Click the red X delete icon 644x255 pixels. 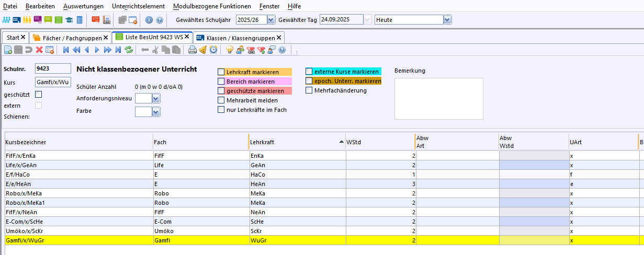tap(39, 50)
